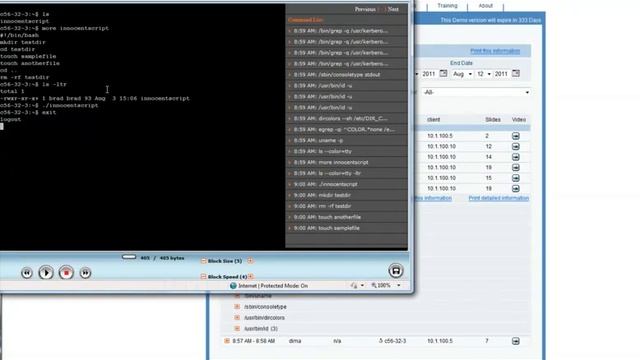This screenshot has width=640, height=360.
Task: Play video for the 8:57 AM dima session row
Action: pyautogui.click(x=516, y=341)
